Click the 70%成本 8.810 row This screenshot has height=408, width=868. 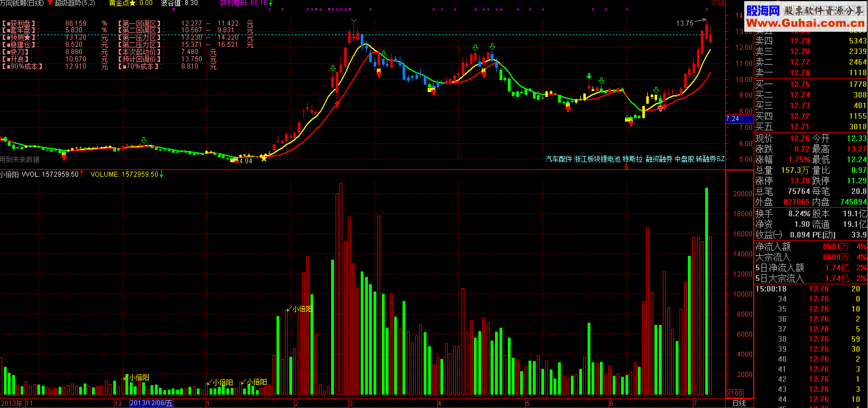[x=167, y=66]
